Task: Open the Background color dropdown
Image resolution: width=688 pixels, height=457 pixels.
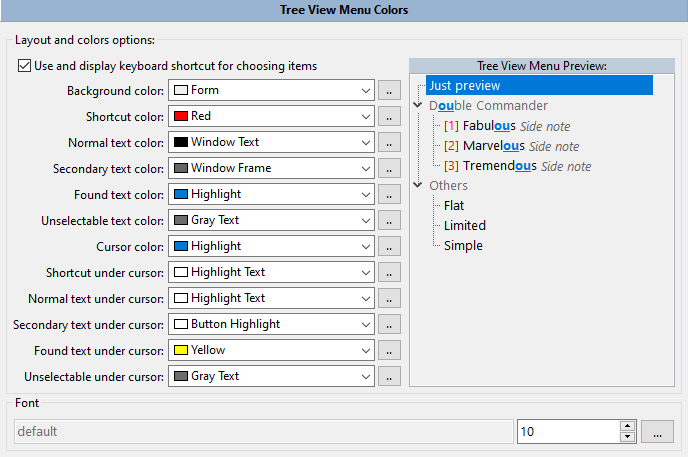Action: (x=271, y=90)
